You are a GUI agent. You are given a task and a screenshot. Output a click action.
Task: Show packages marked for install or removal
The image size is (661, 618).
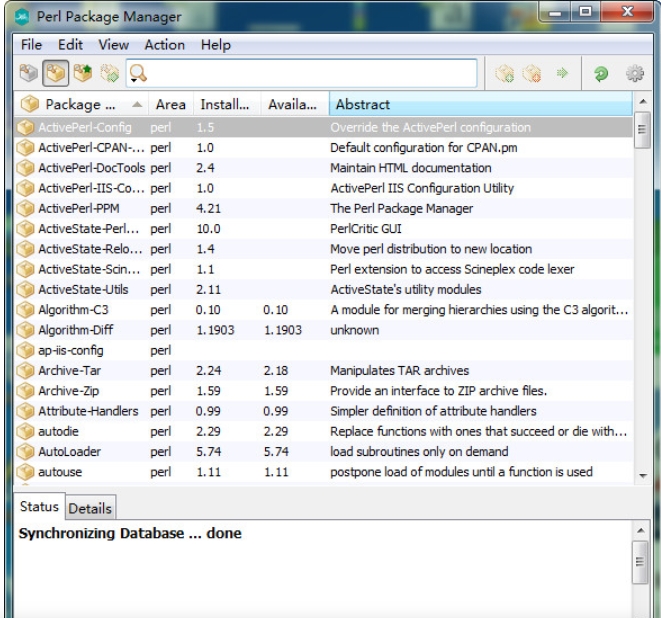tap(109, 73)
